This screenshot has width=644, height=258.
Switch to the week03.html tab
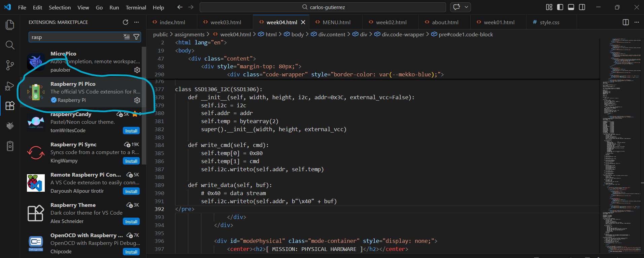point(225,22)
